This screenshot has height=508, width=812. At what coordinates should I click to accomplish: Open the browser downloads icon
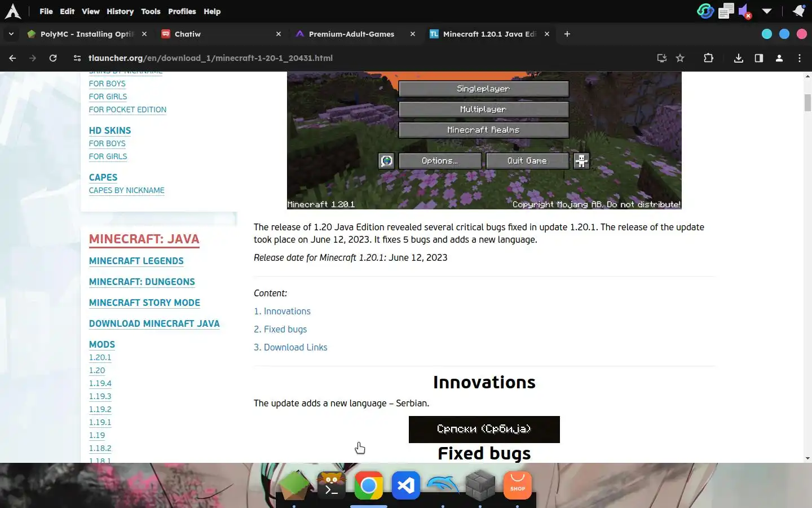(x=738, y=58)
